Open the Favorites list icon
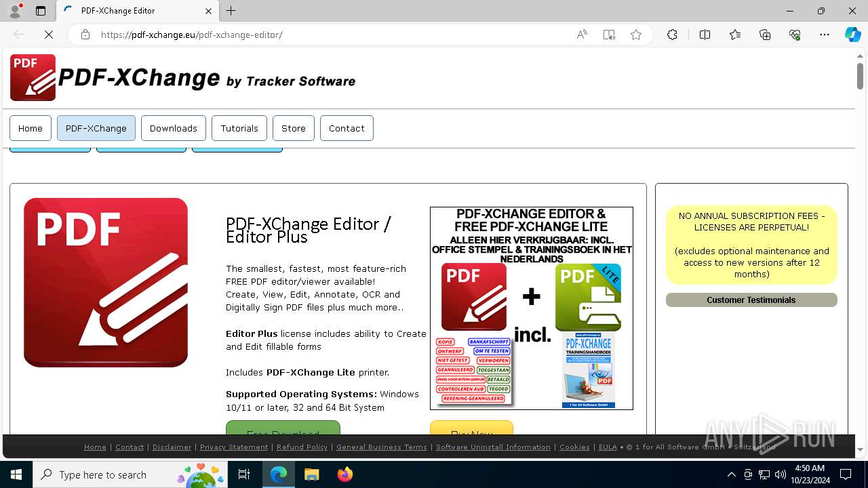The width and height of the screenshot is (868, 488). click(735, 35)
